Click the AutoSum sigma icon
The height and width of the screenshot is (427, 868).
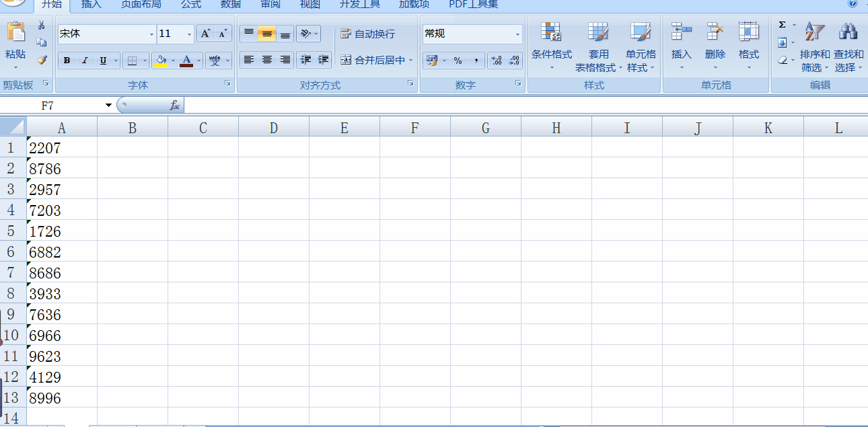pos(782,25)
